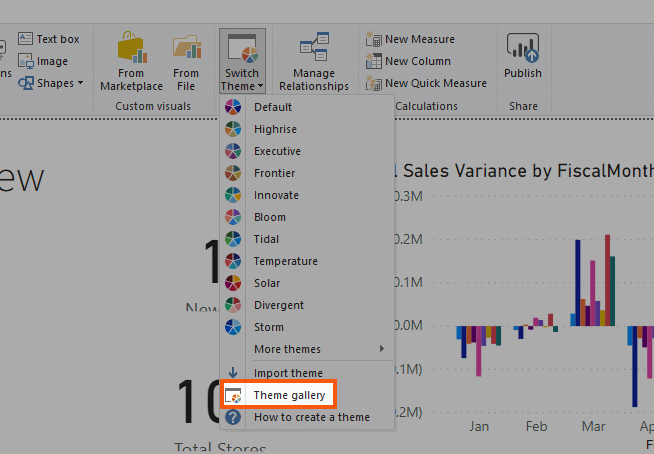Click the Theme gallery icon

point(233,395)
